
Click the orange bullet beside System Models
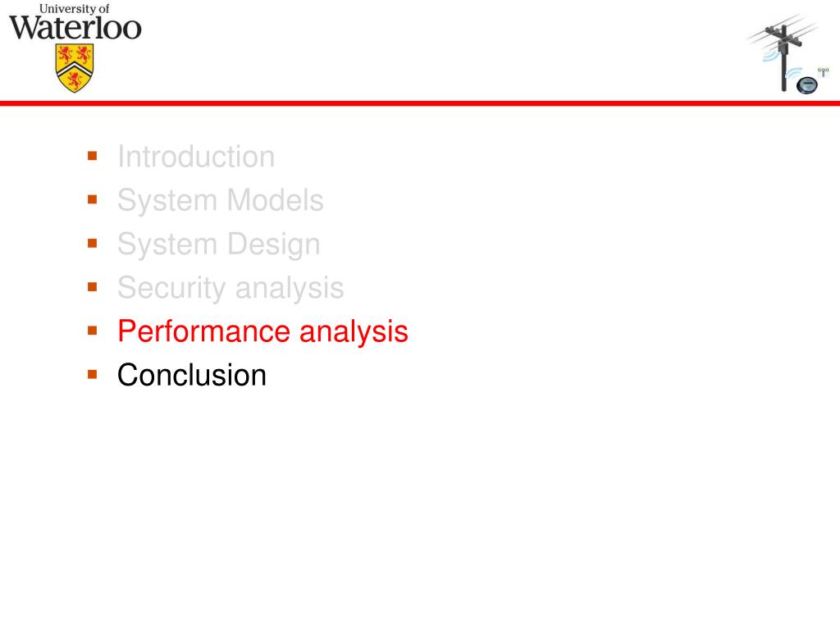coord(92,199)
